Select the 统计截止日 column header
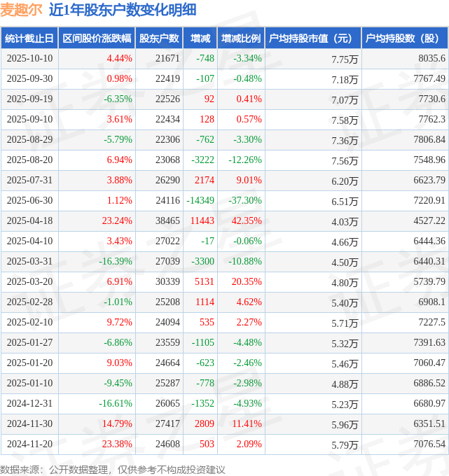The width and height of the screenshot is (449, 476). [29, 38]
